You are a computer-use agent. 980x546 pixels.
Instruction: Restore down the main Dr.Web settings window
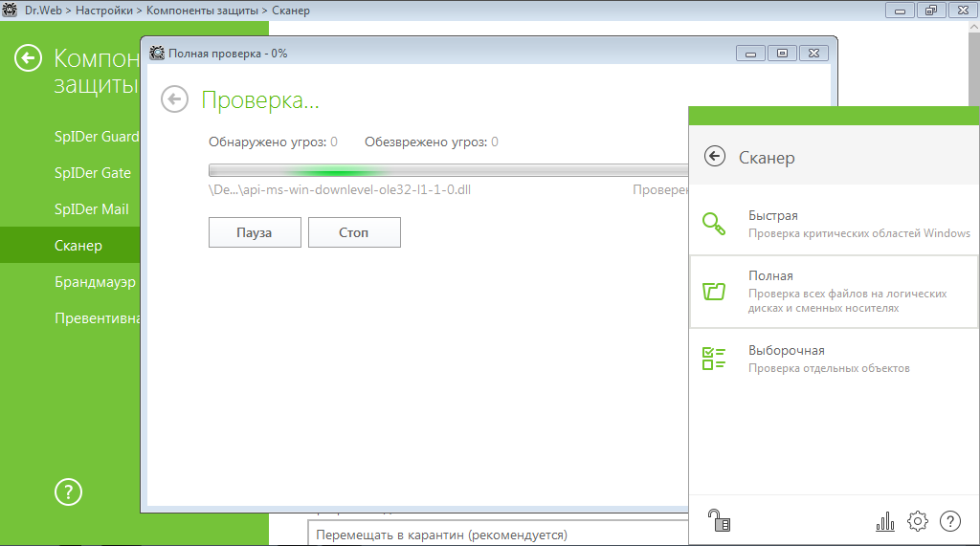pyautogui.click(x=931, y=11)
